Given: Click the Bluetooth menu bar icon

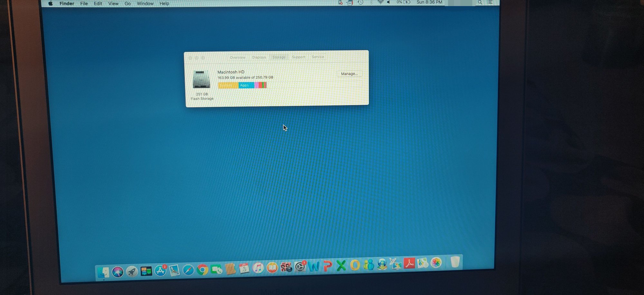Looking at the screenshot, I should [371, 3].
